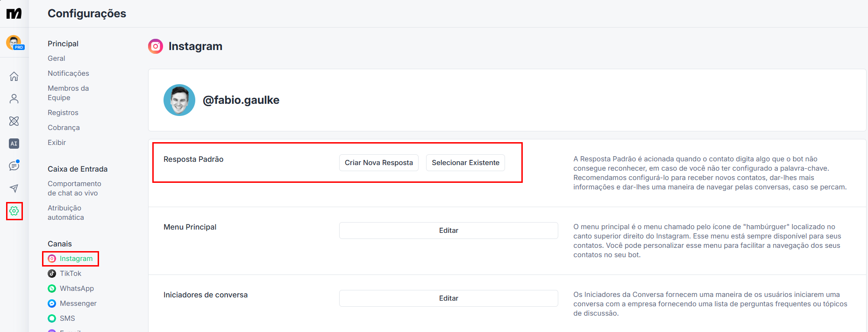Click the ManyChat logo icon

14,14
